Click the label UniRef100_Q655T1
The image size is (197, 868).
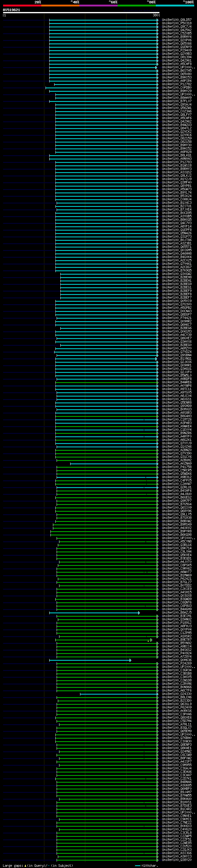(177, 247)
